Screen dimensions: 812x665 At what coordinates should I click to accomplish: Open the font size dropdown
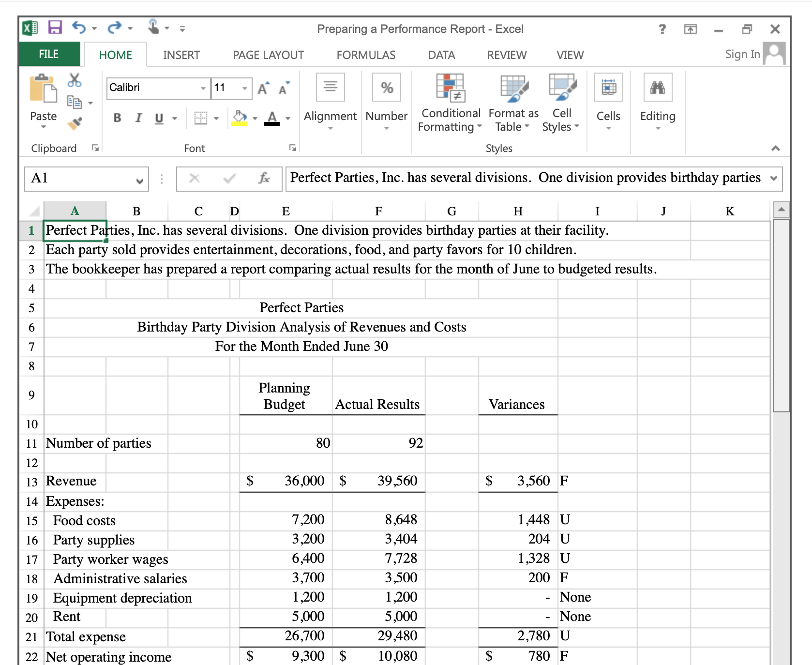[x=245, y=88]
